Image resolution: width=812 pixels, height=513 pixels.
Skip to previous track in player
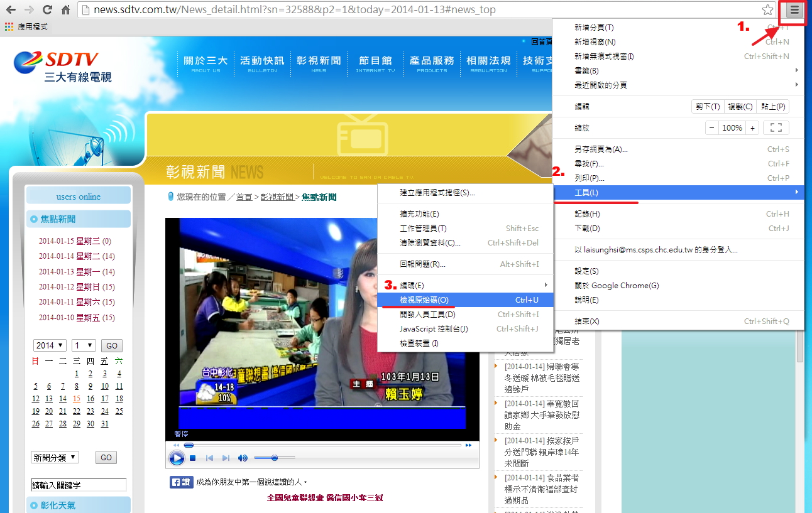210,458
